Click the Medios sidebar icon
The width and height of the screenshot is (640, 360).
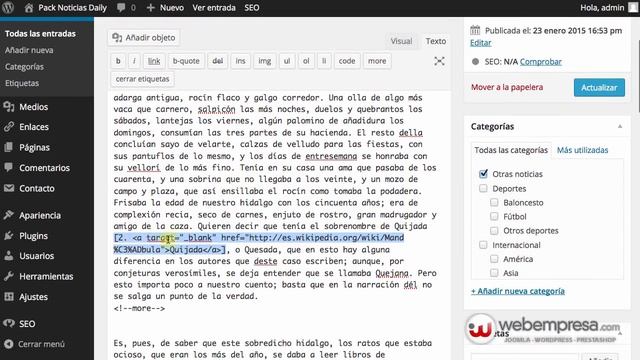pyautogui.click(x=9, y=107)
